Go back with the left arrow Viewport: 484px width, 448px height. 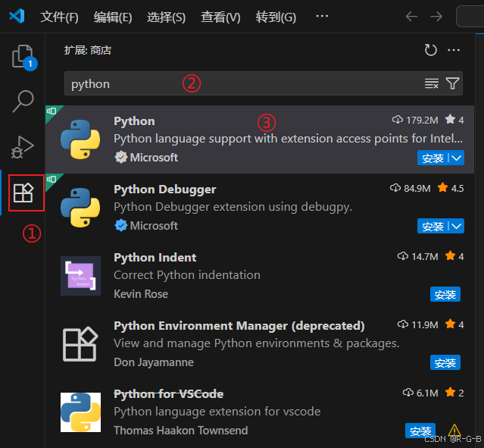[x=411, y=17]
